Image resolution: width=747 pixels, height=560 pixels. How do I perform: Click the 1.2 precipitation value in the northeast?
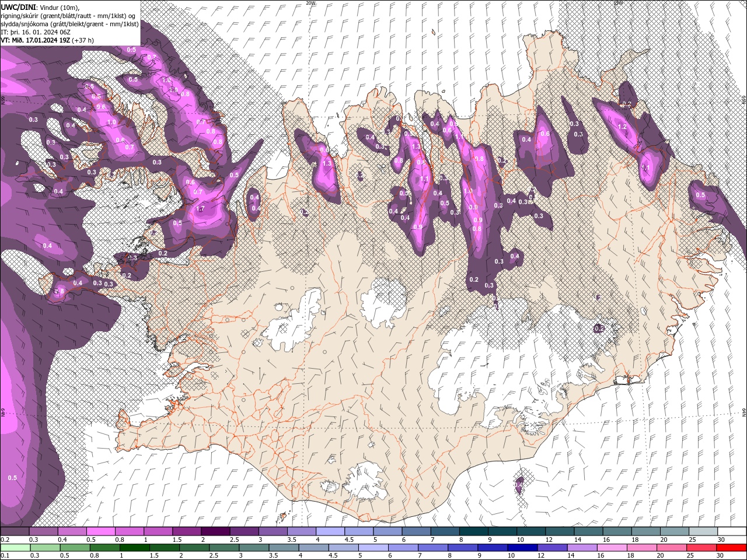(x=622, y=127)
